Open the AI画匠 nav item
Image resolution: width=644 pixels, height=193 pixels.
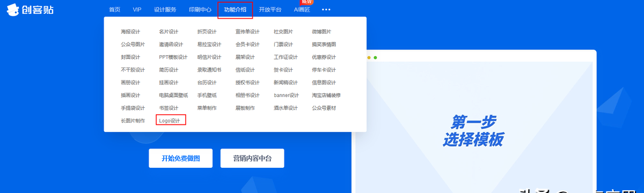[x=302, y=10]
